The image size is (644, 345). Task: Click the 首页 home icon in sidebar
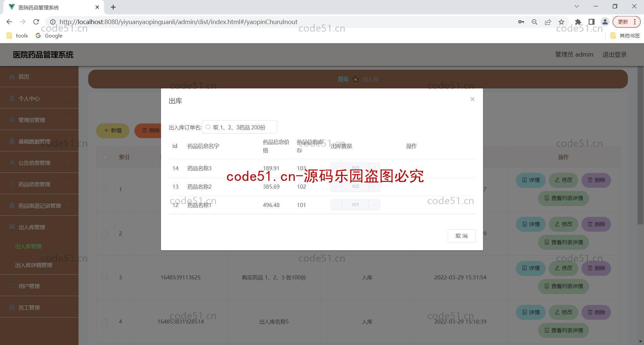[12, 77]
